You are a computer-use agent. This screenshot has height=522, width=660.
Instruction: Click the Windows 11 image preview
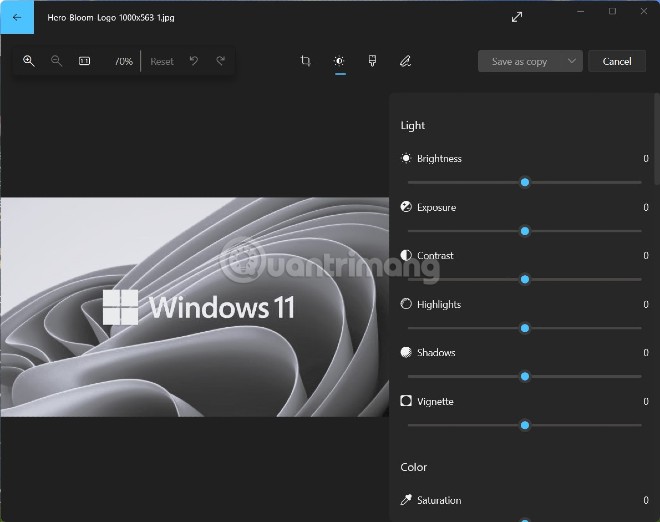coord(194,307)
